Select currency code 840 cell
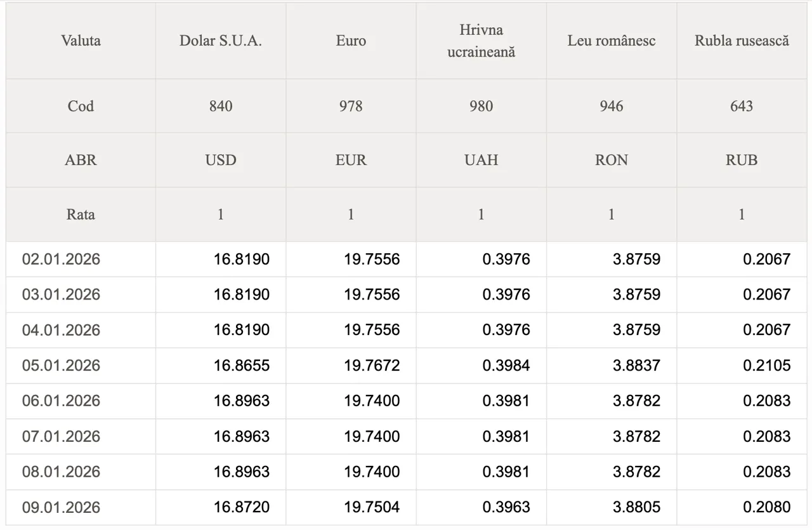The height and width of the screenshot is (530, 812). (x=221, y=106)
